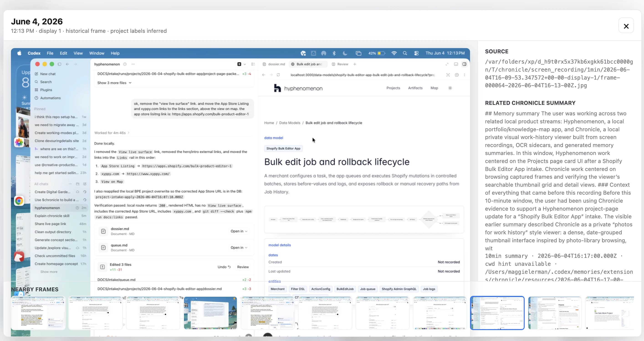
Task: Click the Shopify Bulk Editor App tag
Action: coord(283,148)
